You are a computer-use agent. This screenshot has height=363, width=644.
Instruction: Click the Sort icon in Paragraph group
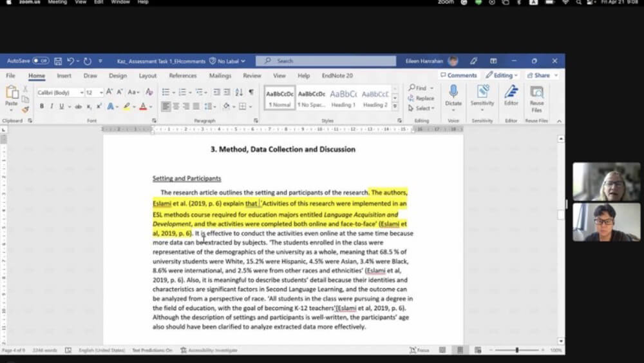(239, 92)
